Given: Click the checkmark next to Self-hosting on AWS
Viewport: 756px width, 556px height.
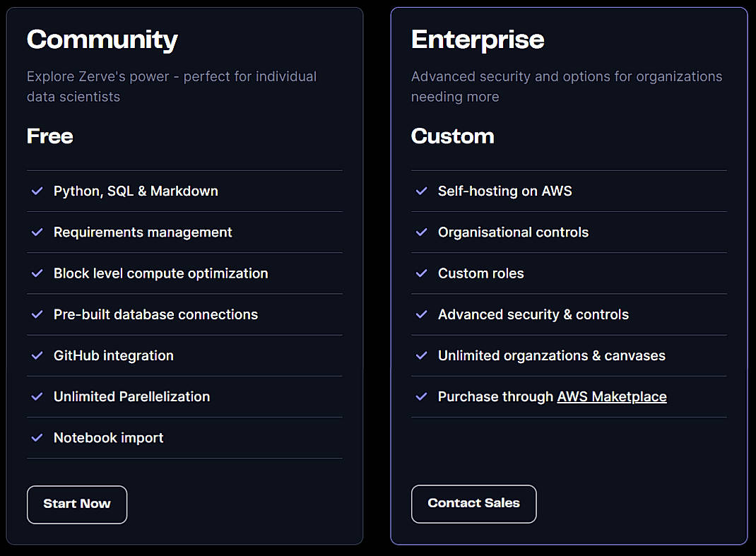Looking at the screenshot, I should (x=422, y=191).
